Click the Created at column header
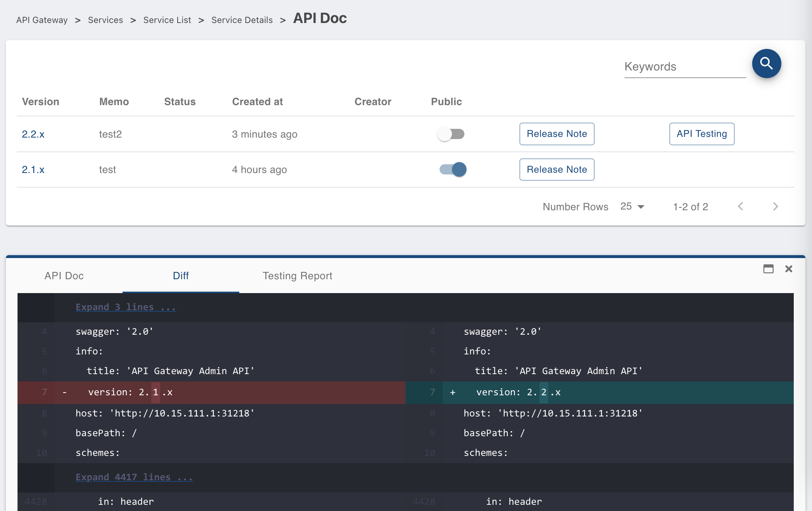This screenshot has width=812, height=511. [258, 101]
